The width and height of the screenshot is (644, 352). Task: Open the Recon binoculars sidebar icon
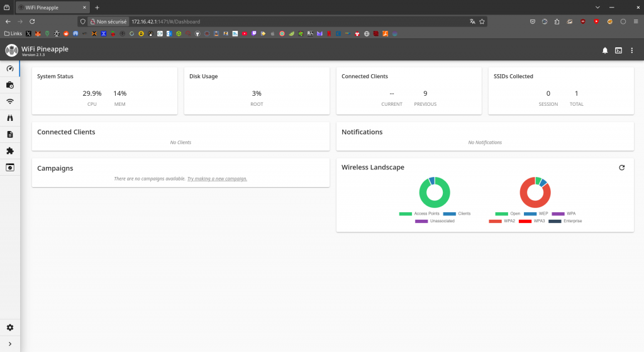10,118
